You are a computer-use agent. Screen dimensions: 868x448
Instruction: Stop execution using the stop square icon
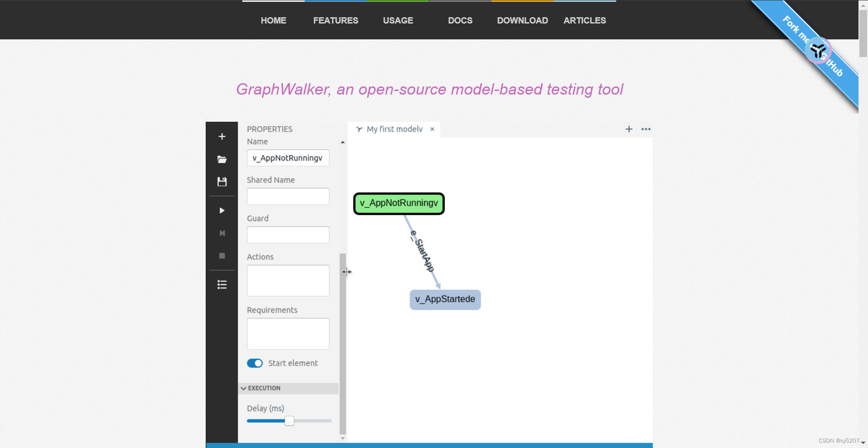click(222, 256)
